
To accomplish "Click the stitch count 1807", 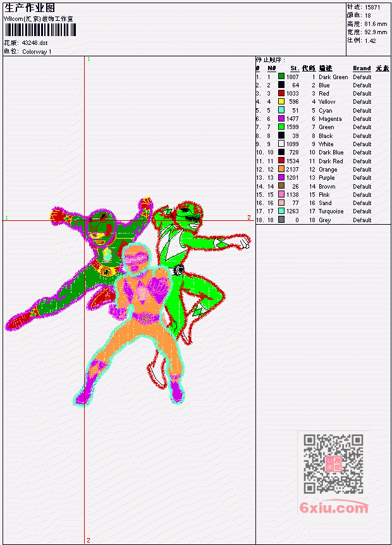I will (x=292, y=77).
